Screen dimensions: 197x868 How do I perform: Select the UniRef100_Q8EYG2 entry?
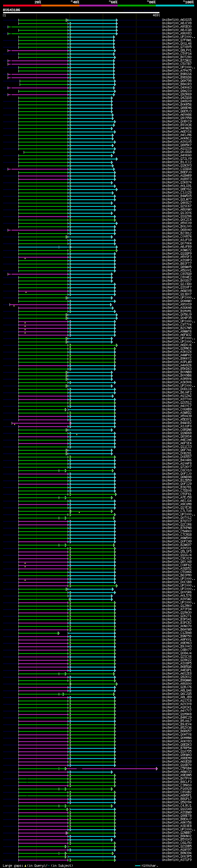(x=177, y=189)
